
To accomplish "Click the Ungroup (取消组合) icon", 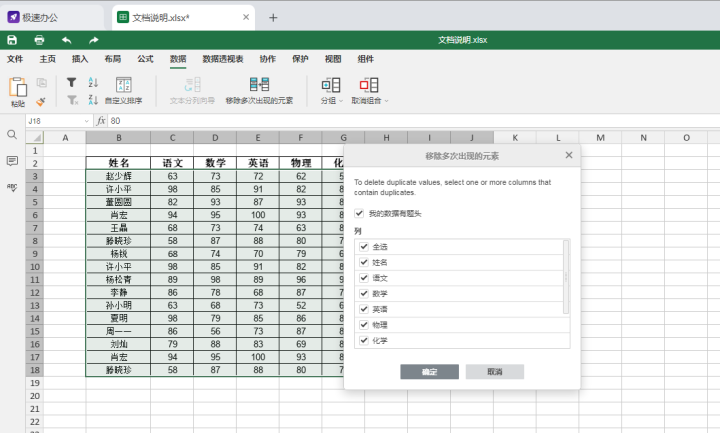I will 369,85.
